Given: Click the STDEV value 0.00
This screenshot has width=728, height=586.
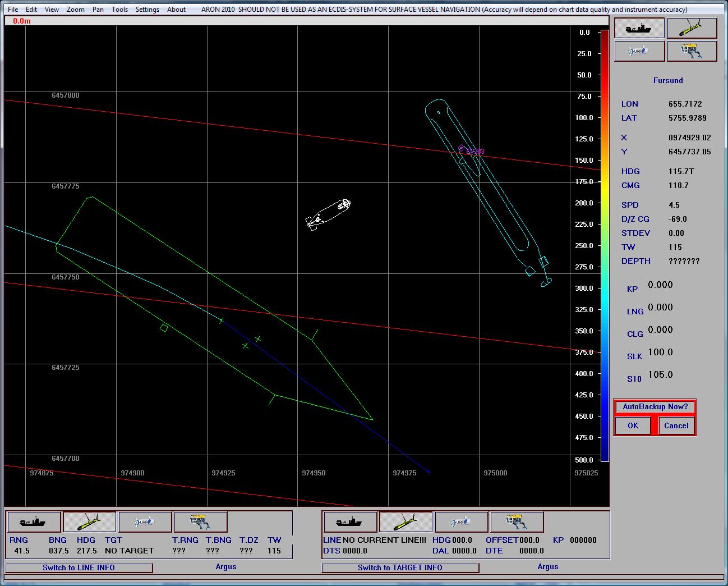Looking at the screenshot, I should tap(676, 233).
